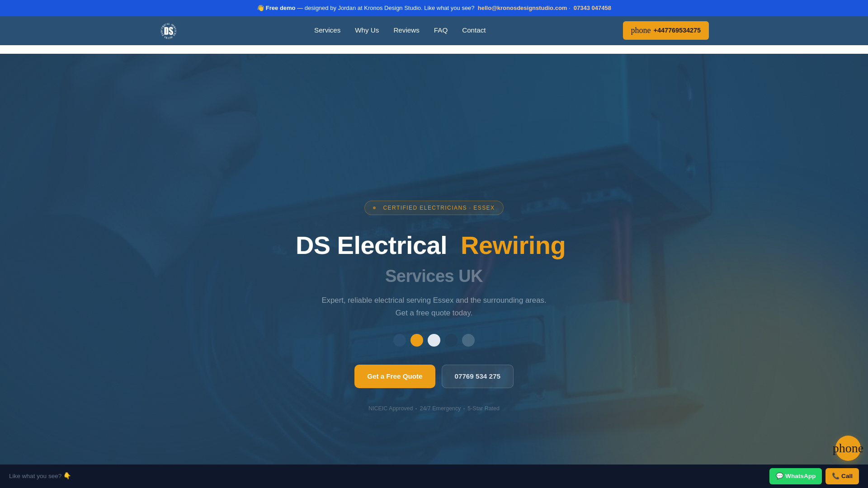
Task: Open the Reviews nav link
Action: coord(406,30)
